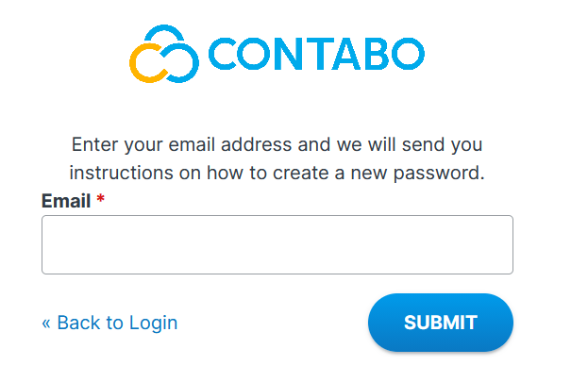Image resolution: width=588 pixels, height=382 pixels.
Task: Click the CONTABO wordmark text
Action: tap(315, 54)
